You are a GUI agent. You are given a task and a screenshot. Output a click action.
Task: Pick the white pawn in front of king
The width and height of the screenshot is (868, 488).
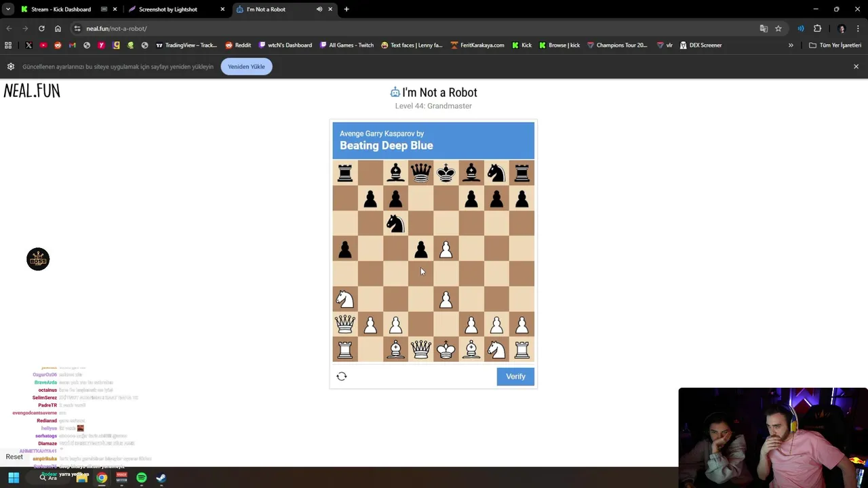(446, 299)
